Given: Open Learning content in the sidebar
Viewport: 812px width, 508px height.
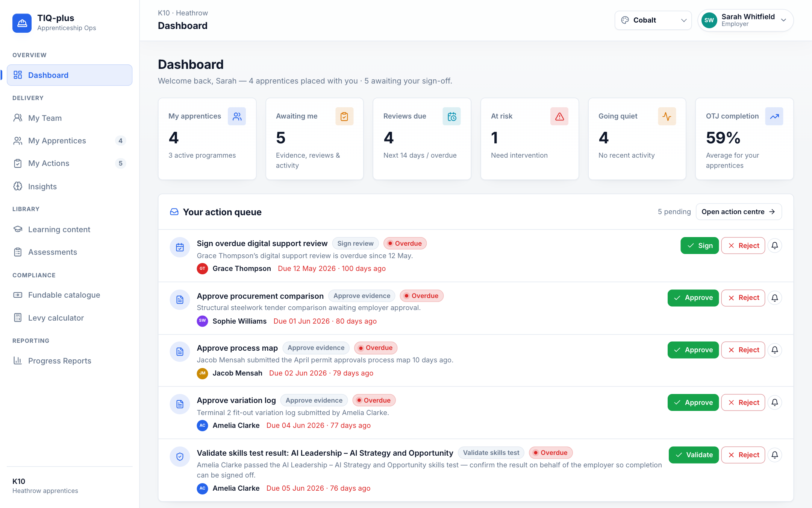Looking at the screenshot, I should (70, 229).
